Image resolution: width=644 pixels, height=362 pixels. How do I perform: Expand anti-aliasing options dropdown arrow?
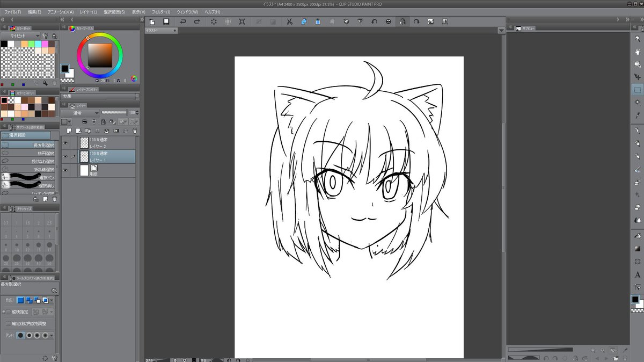[x=52, y=335]
